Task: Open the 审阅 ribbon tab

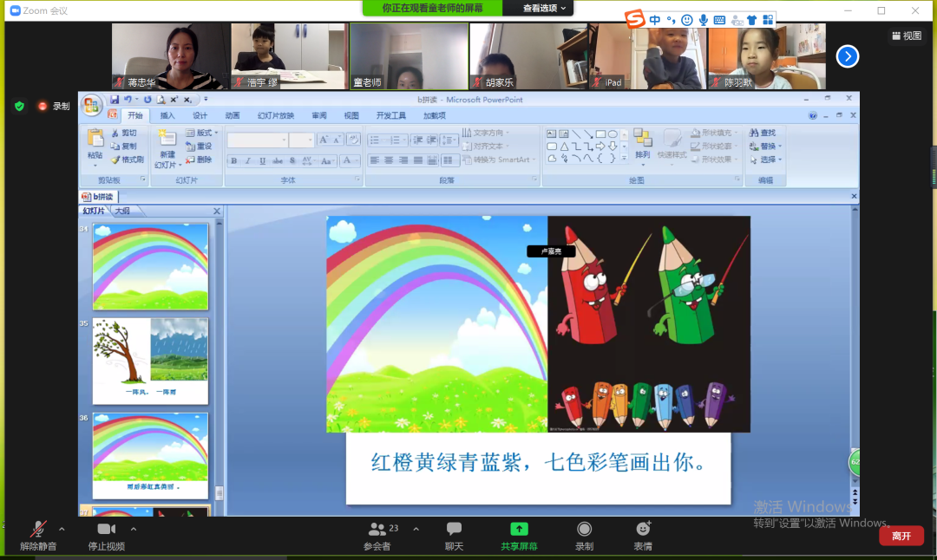Action: point(319,116)
